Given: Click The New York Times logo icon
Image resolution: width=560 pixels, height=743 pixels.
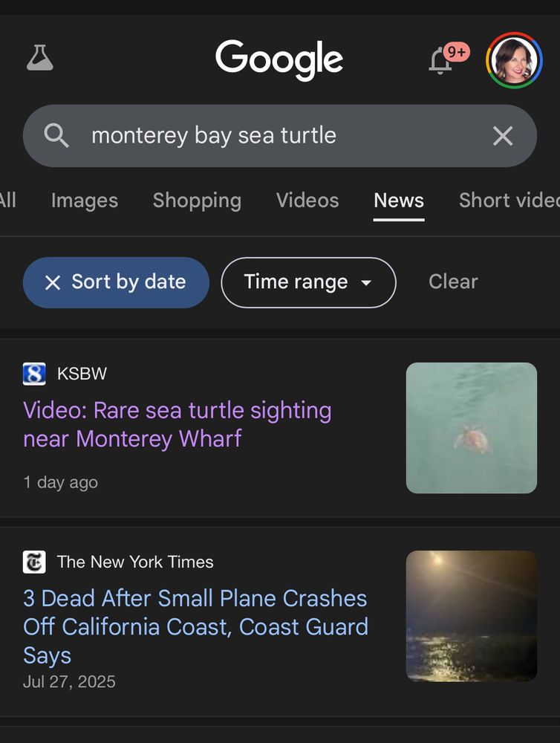Looking at the screenshot, I should [x=33, y=562].
